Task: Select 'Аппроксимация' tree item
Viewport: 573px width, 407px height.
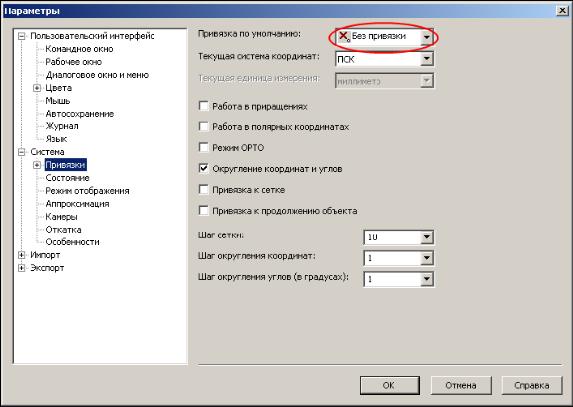Action: (77, 204)
